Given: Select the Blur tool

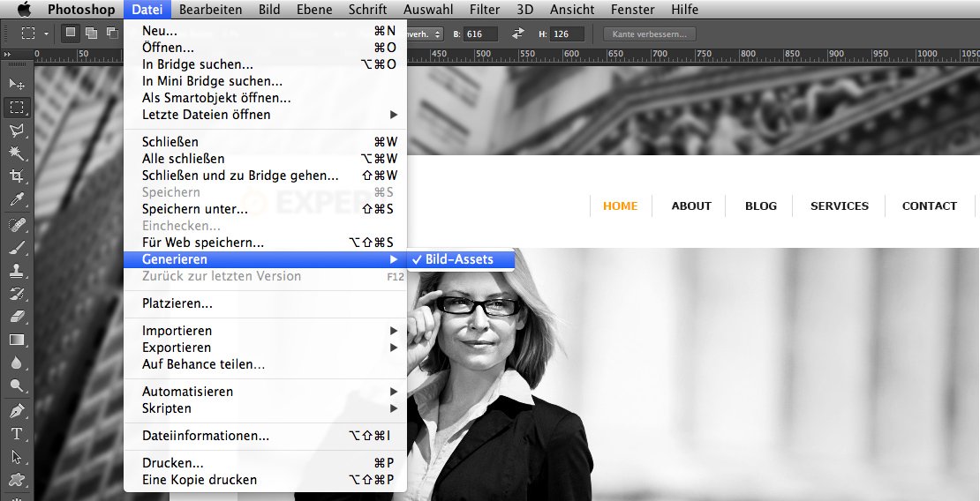Looking at the screenshot, I should [x=16, y=363].
